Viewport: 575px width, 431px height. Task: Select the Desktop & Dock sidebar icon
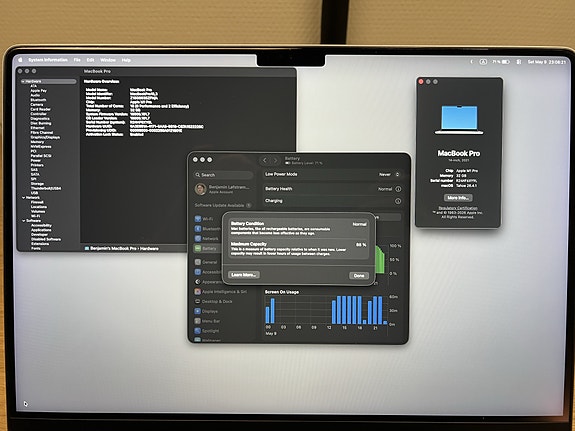pos(197,301)
